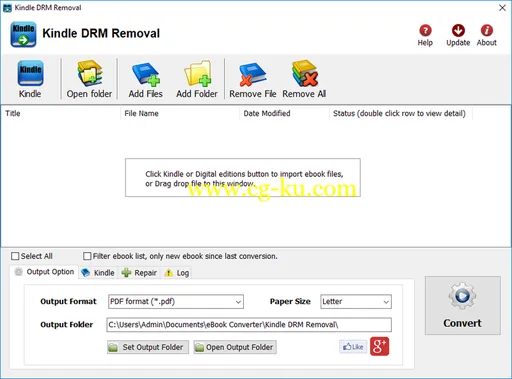Image resolution: width=512 pixels, height=379 pixels.
Task: Click the Remove All books icon
Action: 304,73
